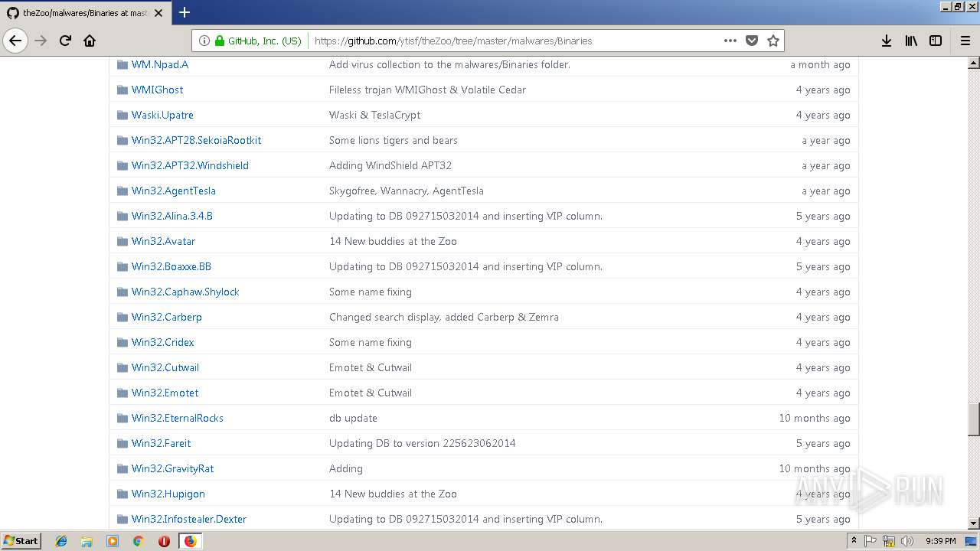Open Windows Explorer from taskbar
Screen dimensions: 980x551
(x=87, y=541)
